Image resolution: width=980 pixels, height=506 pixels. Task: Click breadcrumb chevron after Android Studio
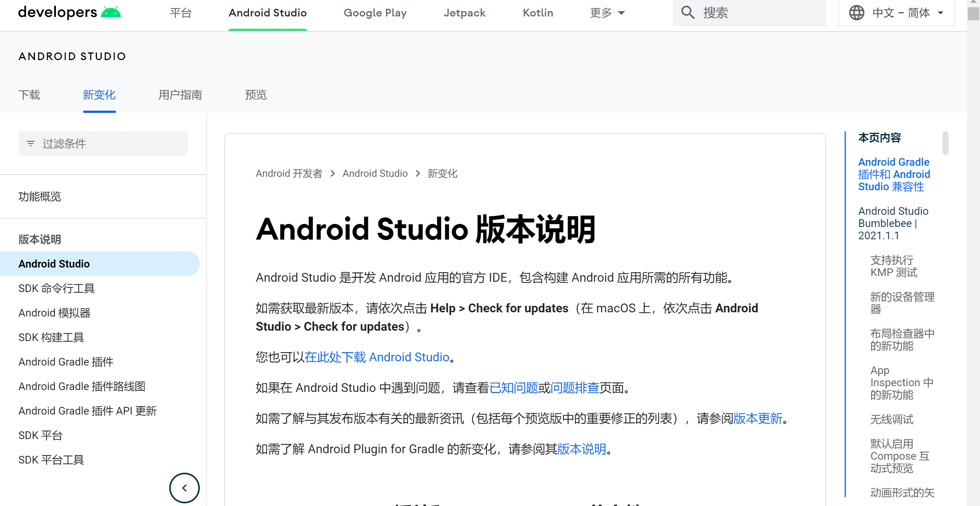point(418,174)
